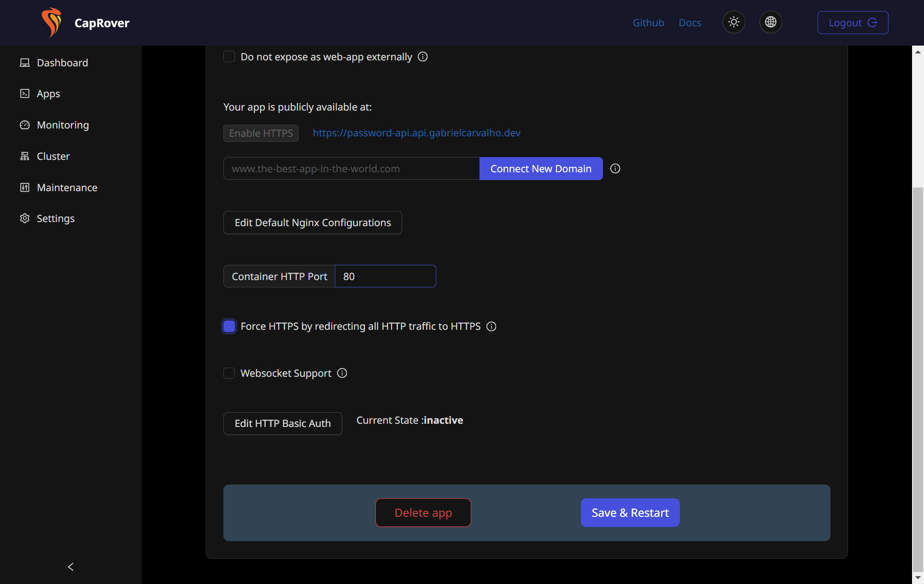Screen dimensions: 924x584
Task: Click the CapRover flame logo
Action: point(52,22)
